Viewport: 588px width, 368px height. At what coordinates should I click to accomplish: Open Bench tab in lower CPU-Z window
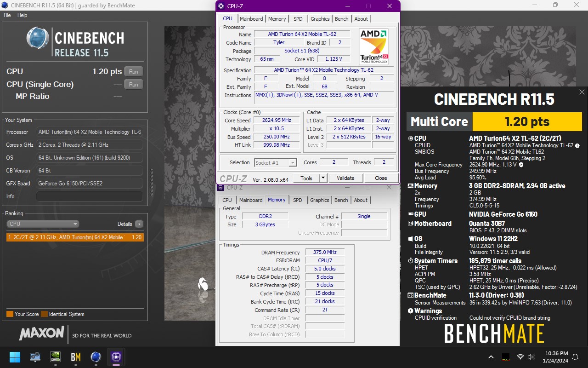click(341, 200)
